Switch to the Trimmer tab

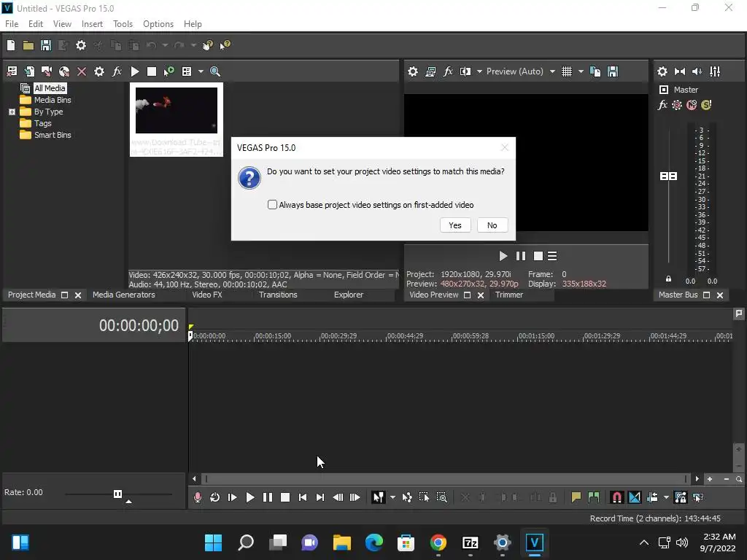pyautogui.click(x=508, y=295)
